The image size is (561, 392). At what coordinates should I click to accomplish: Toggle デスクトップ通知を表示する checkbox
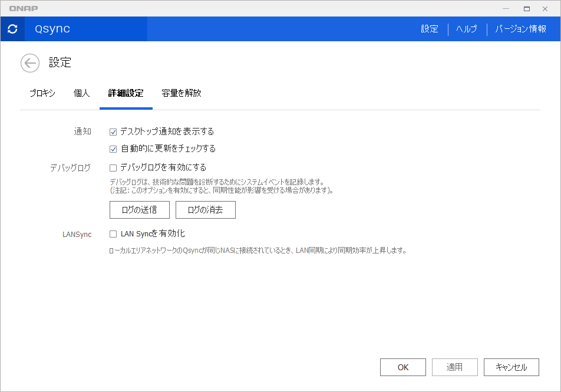[113, 132]
